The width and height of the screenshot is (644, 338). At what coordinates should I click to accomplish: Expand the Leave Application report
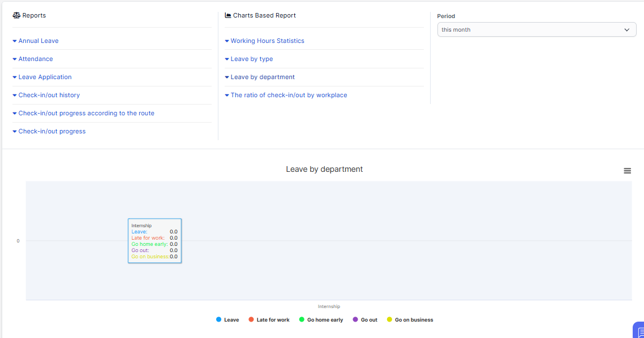pos(45,77)
